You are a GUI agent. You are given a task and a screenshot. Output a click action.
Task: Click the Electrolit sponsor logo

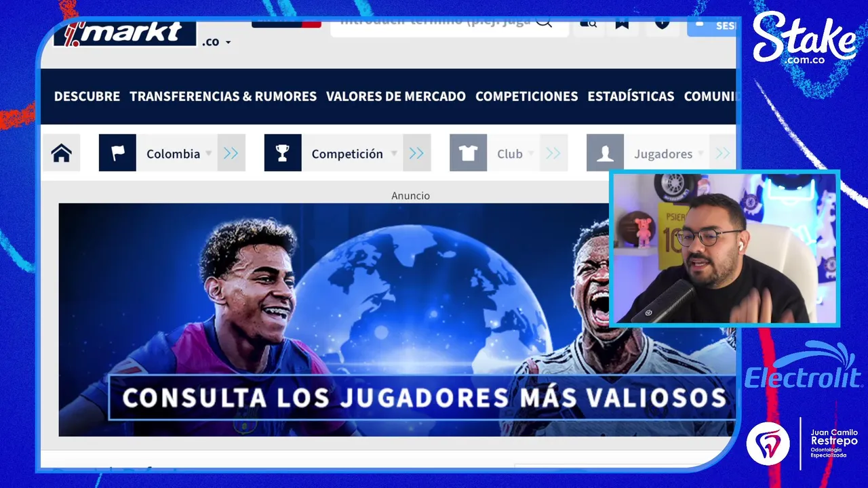click(803, 367)
